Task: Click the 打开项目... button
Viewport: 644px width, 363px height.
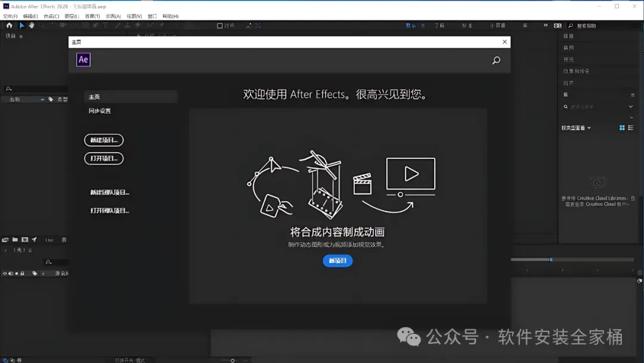Action: coord(104,158)
